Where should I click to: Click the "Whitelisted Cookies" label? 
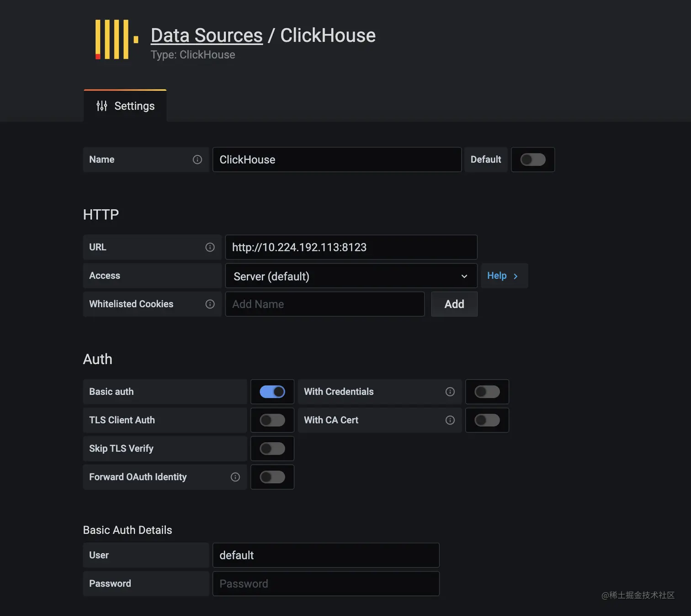131,304
